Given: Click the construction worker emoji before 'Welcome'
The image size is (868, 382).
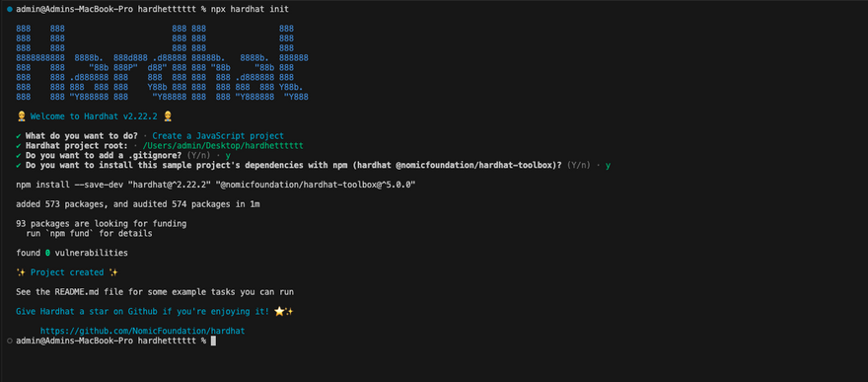Looking at the screenshot, I should tap(21, 116).
